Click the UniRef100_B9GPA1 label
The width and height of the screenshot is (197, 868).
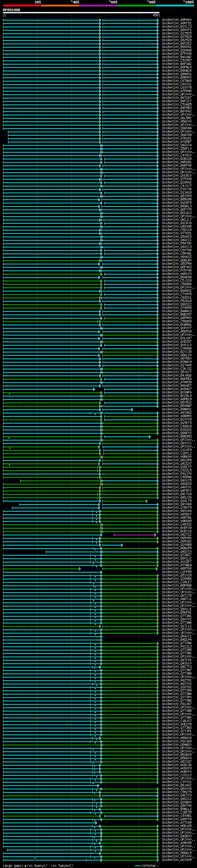click(x=177, y=47)
